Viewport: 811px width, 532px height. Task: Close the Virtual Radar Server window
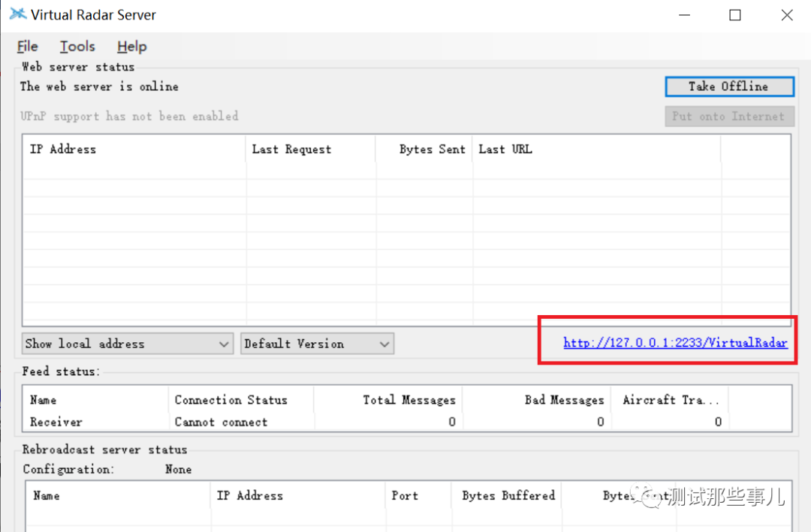(787, 15)
